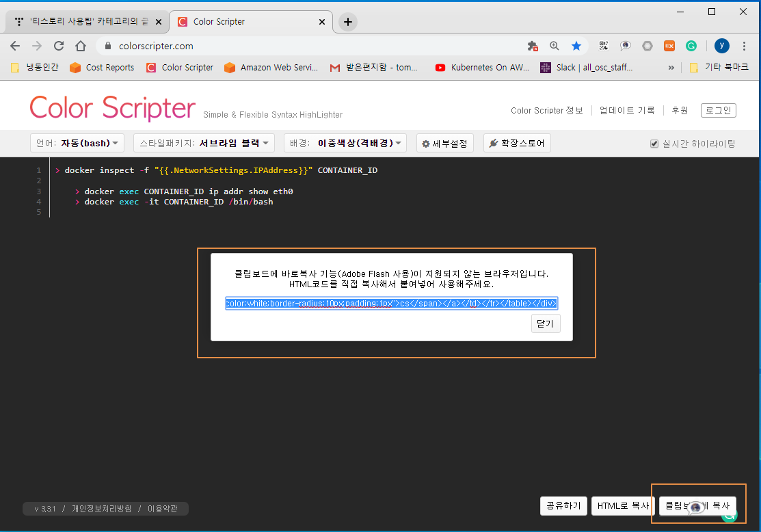Close the 티스토리 사용팁 tab
The width and height of the screenshot is (761, 532).
(158, 22)
